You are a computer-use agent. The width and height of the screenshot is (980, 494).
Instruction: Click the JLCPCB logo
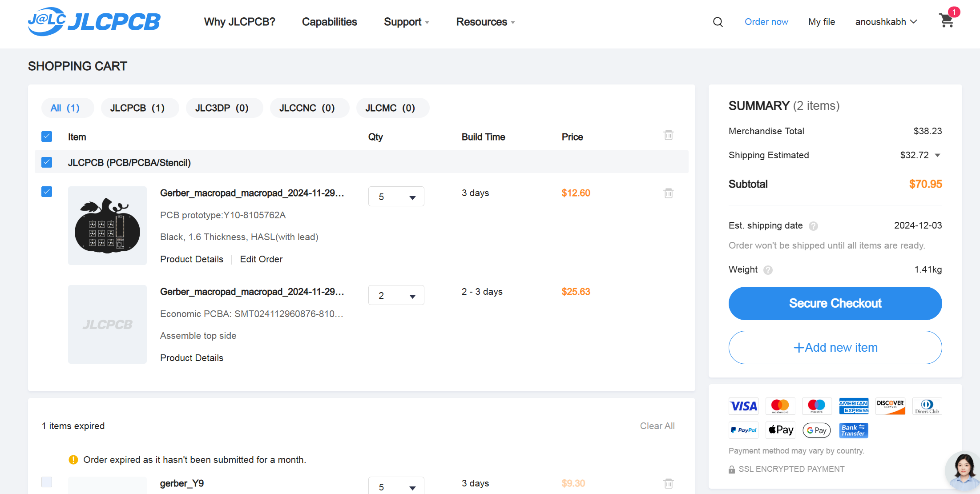coord(94,21)
